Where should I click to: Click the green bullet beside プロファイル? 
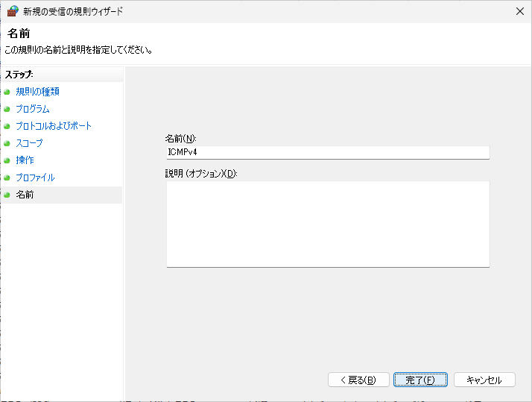click(7, 178)
